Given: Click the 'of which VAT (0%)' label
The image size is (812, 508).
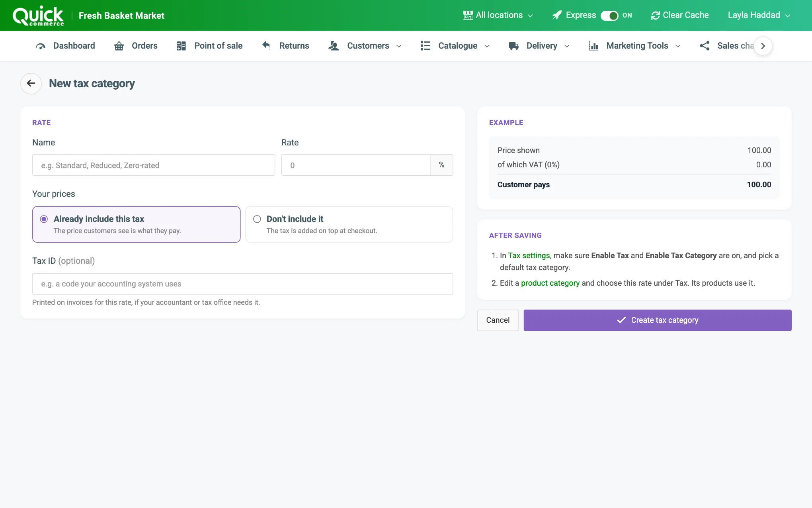Looking at the screenshot, I should [x=528, y=165].
